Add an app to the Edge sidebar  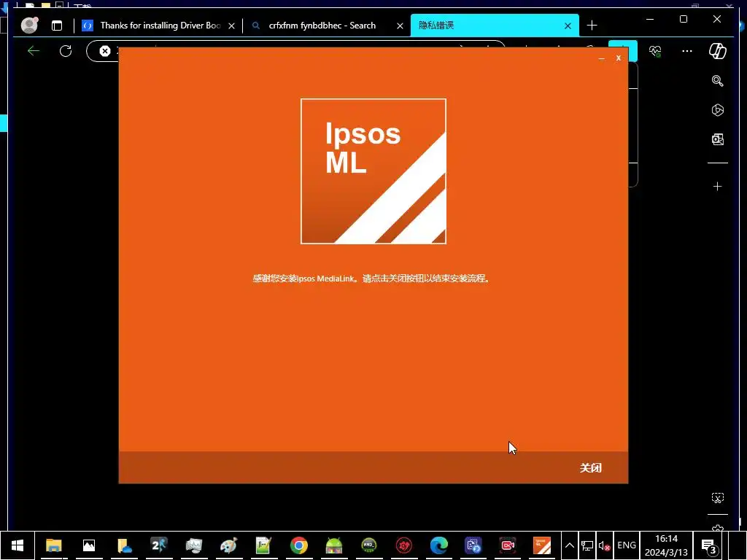(x=718, y=186)
